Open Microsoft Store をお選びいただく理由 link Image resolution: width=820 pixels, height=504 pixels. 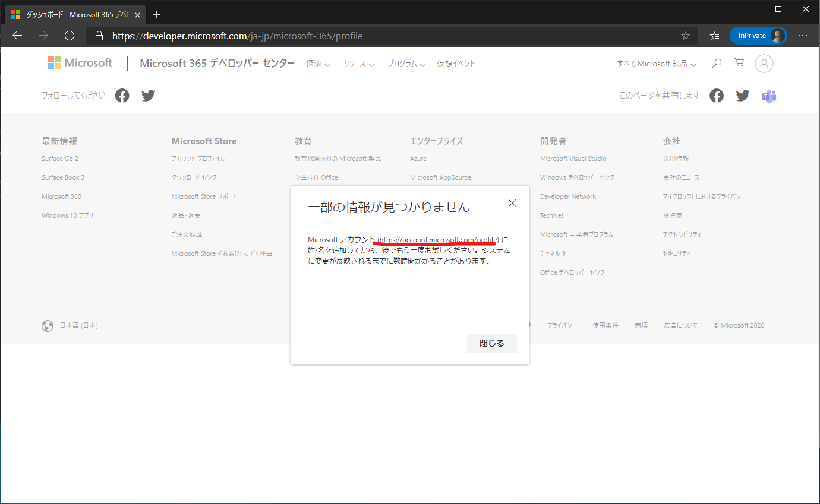[222, 253]
